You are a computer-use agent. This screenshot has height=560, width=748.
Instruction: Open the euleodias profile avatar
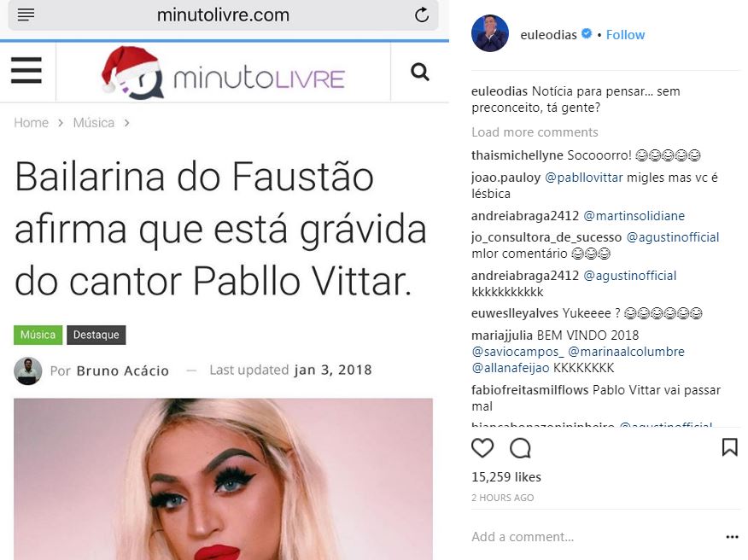490,33
